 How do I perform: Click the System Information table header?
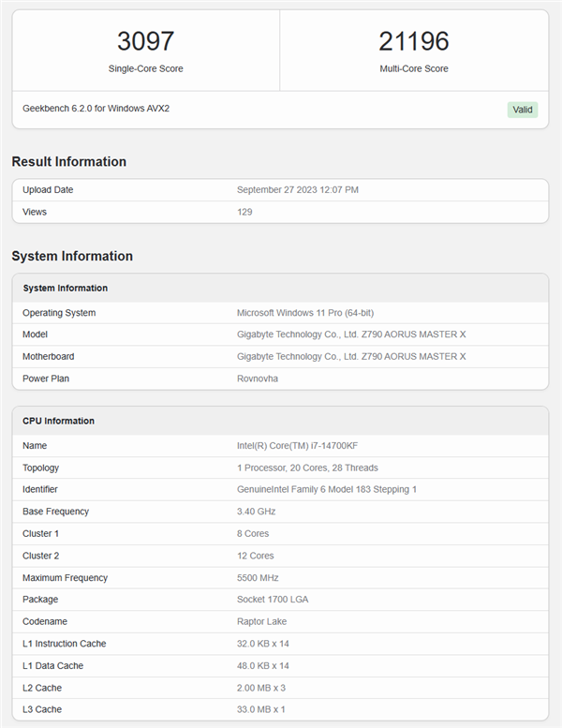[x=65, y=289]
